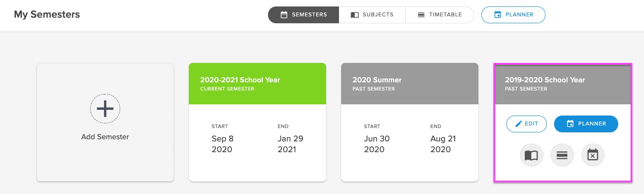Click the calendar-x icon in 2019-2020 card
This screenshot has width=644, height=194.
593,155
